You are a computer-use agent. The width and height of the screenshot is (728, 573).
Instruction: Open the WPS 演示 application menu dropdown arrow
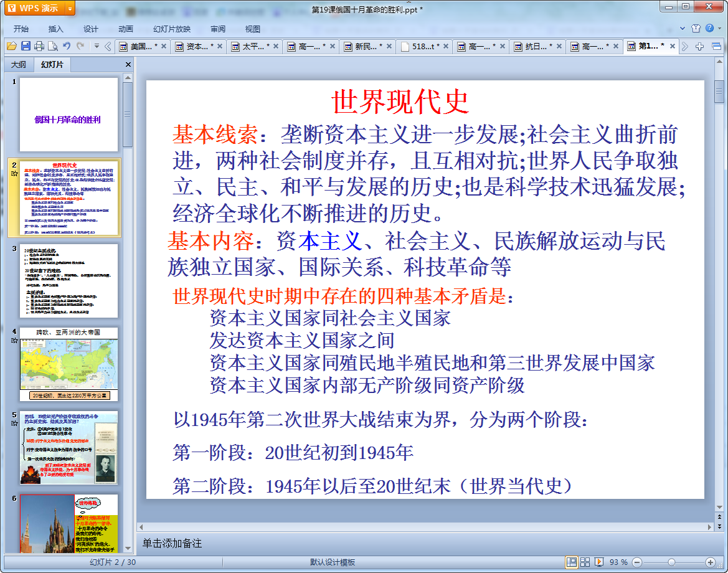70,8
